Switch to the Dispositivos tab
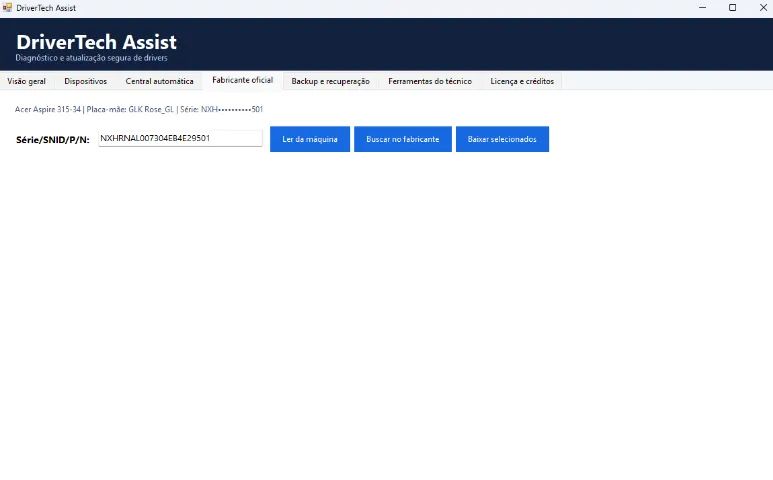Viewport: 773px width, 480px height. [x=85, y=81]
